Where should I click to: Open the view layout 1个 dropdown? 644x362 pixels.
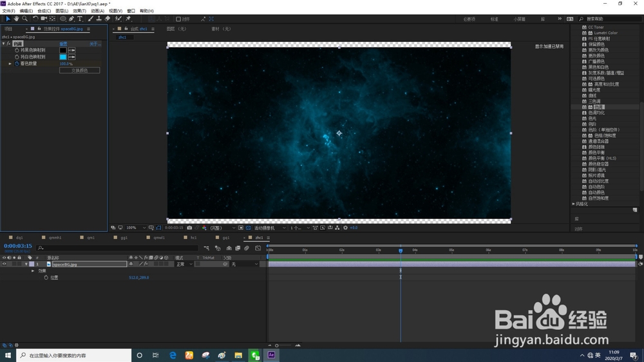[300, 227]
